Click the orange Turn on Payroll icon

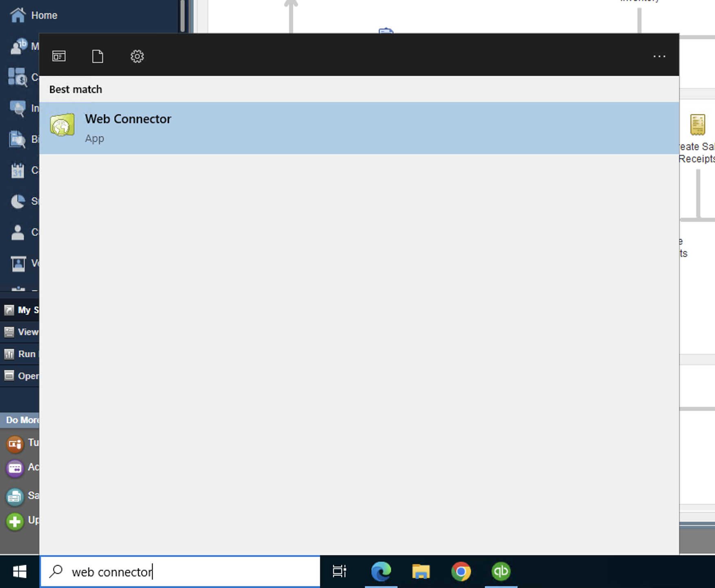tap(15, 444)
